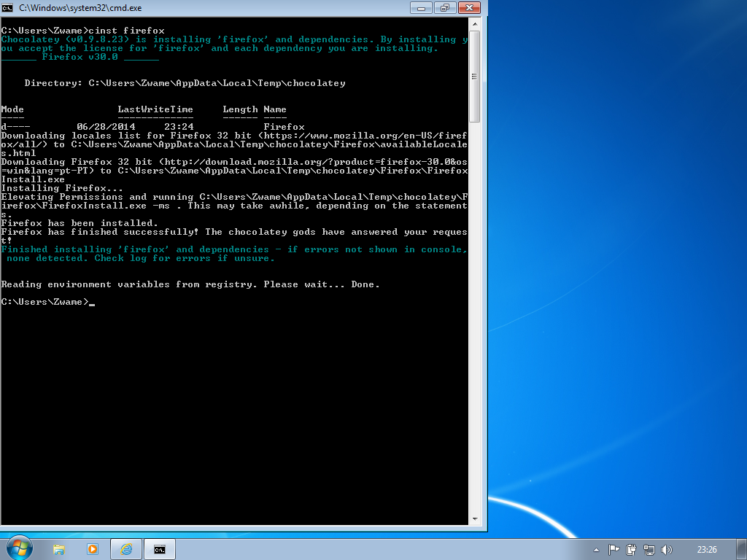This screenshot has width=747, height=560.
Task: Click the final 'C:\Users\Zwame>' prompt
Action: (x=44, y=302)
